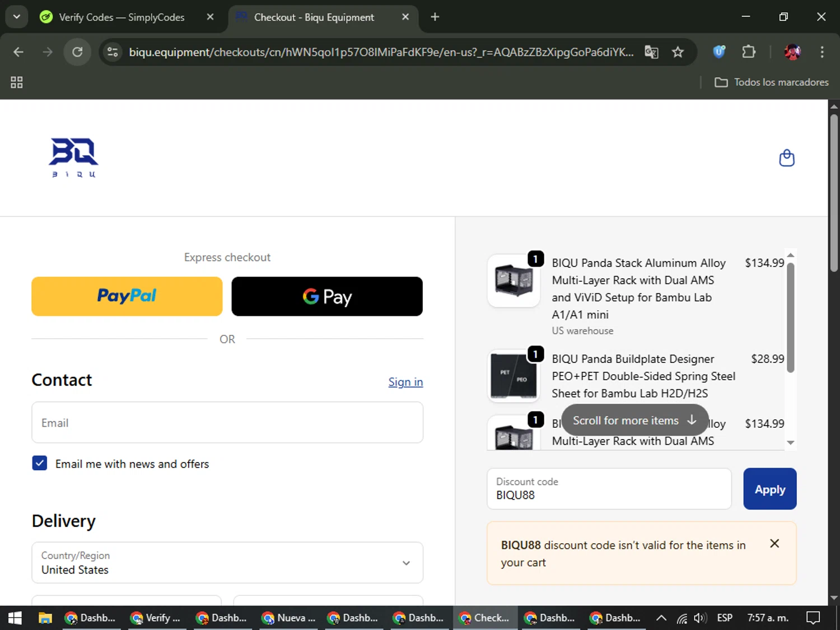Toggle Email me with news and offers
This screenshot has width=840, height=630.
click(x=40, y=463)
